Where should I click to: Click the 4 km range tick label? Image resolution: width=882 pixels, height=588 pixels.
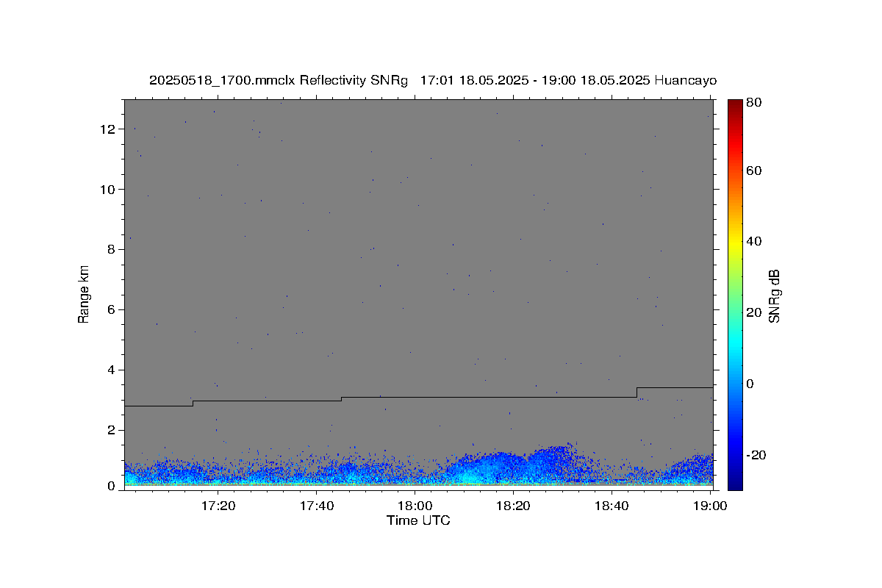pyautogui.click(x=113, y=370)
